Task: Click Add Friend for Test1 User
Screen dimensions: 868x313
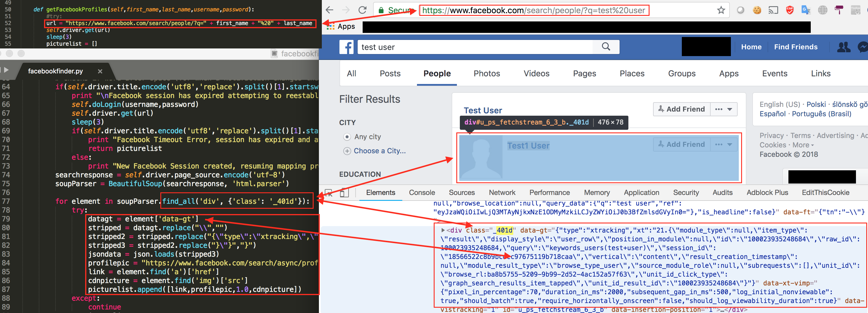Action: pos(681,144)
